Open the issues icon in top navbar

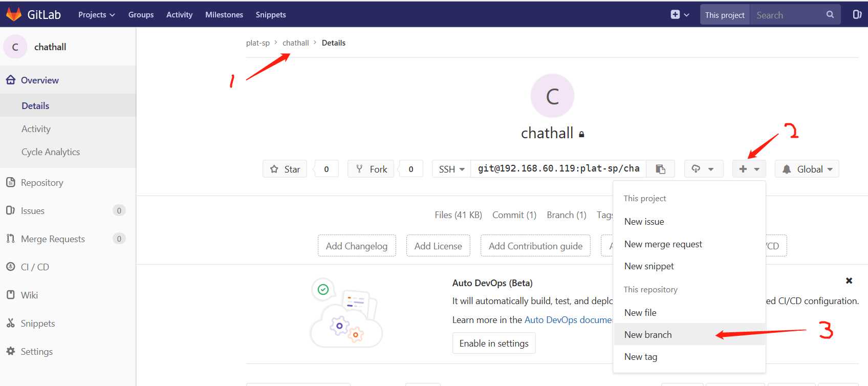coord(857,14)
